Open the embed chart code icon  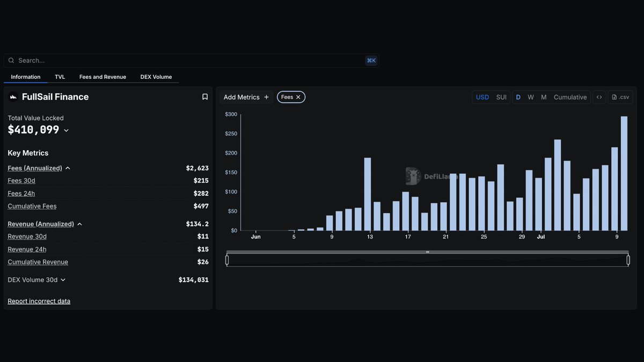[599, 97]
